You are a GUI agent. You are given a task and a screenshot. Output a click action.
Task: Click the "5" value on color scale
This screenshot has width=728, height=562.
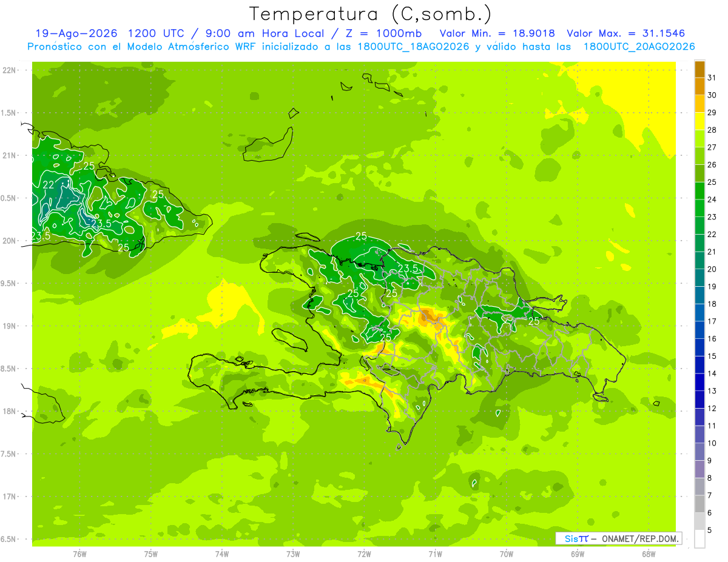coord(710,530)
